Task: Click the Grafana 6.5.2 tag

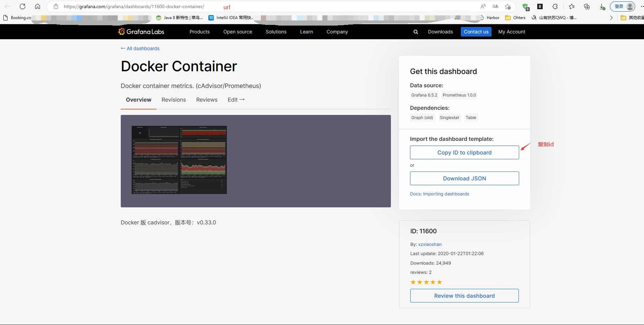Action: pos(424,95)
